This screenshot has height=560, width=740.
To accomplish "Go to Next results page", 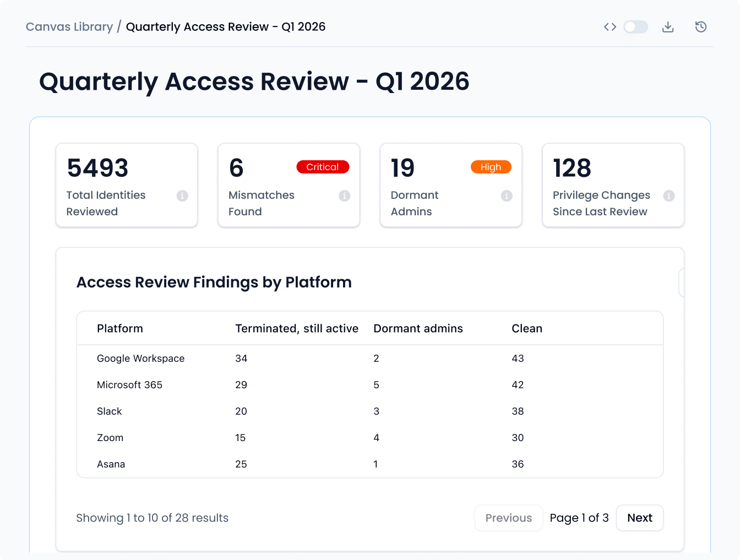I will tap(640, 518).
